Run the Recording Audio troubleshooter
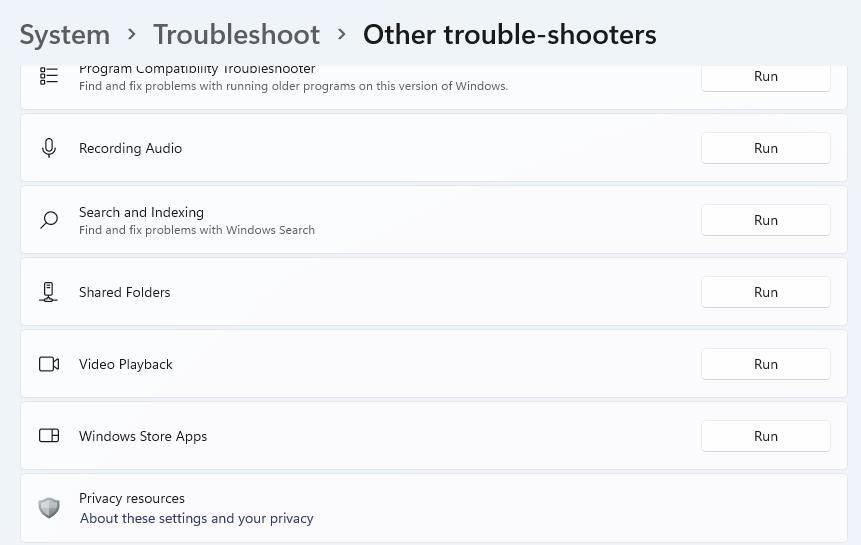 click(765, 148)
